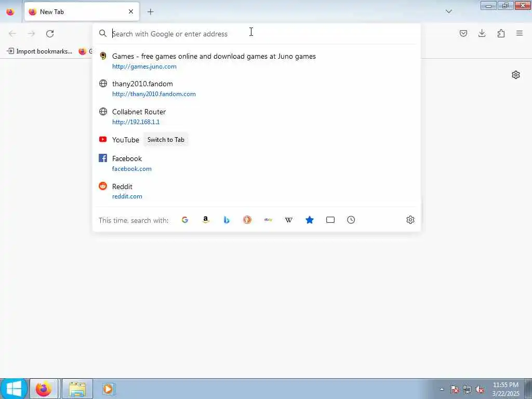Search history using the clock icon
The image size is (532, 399).
pos(351,220)
